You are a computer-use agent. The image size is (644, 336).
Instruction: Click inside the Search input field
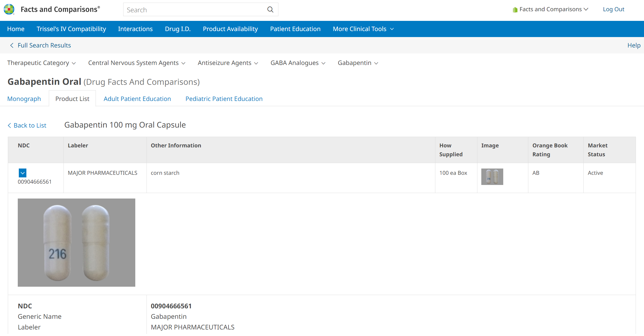(x=193, y=10)
